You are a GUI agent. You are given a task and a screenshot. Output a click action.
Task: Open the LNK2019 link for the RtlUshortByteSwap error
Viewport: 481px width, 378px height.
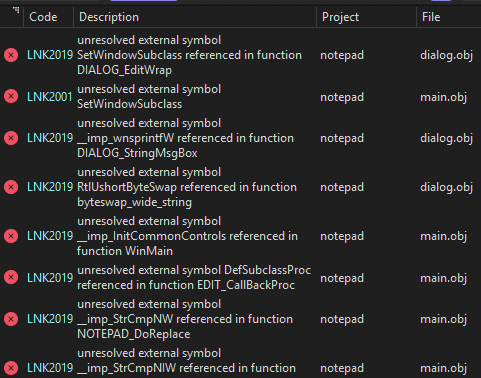point(50,187)
